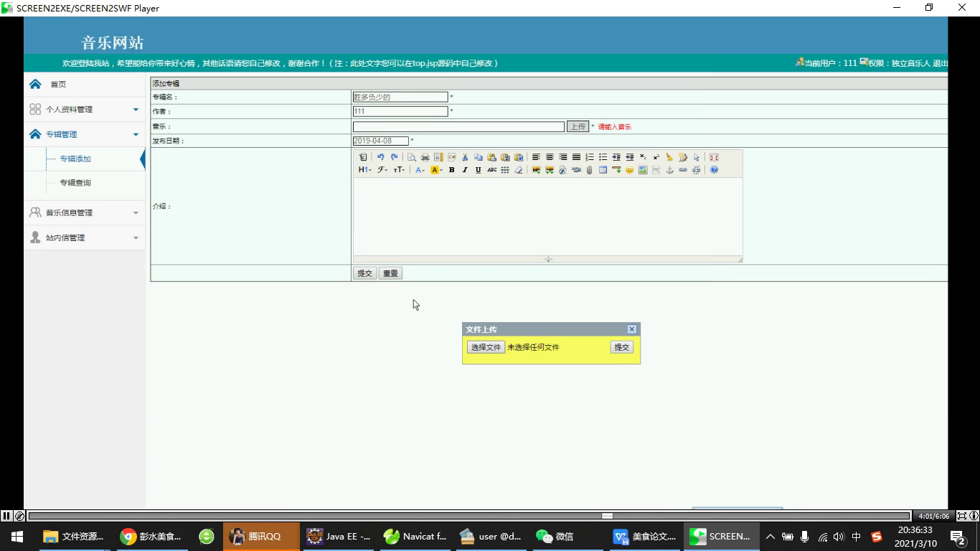Image resolution: width=980 pixels, height=551 pixels.
Task: Select 专辑添加 submenu item
Action: tap(75, 159)
